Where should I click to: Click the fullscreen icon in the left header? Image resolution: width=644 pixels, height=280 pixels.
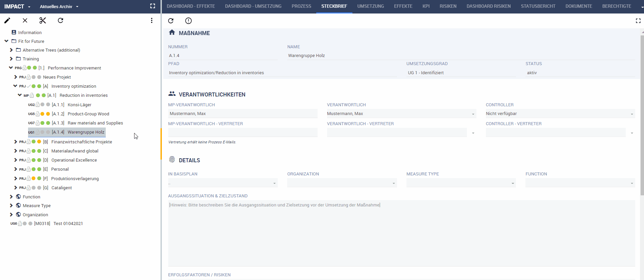[153, 6]
